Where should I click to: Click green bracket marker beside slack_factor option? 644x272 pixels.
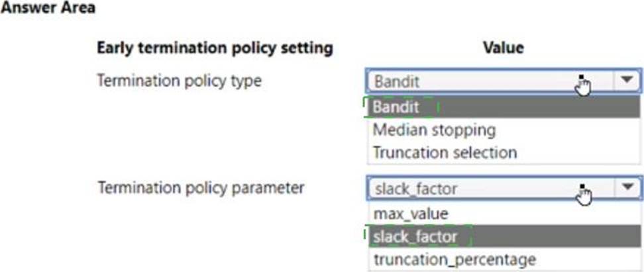(x=364, y=236)
